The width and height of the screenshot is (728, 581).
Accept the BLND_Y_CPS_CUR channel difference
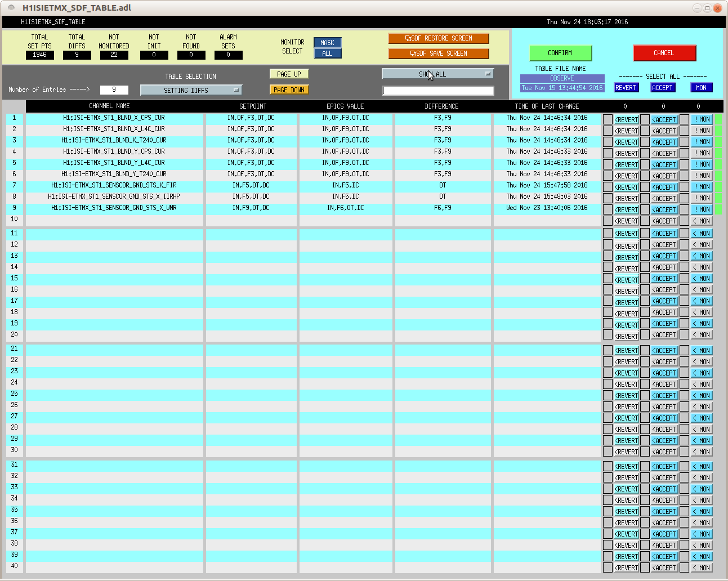tap(664, 153)
